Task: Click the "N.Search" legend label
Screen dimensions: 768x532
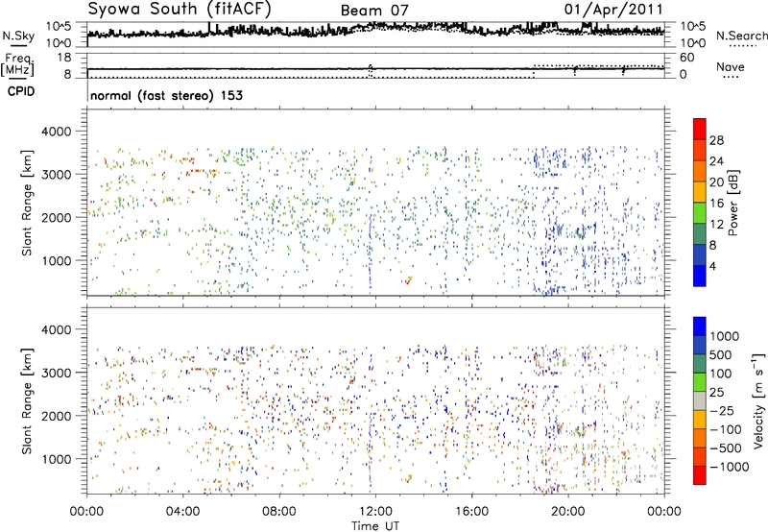Action: tap(741, 36)
